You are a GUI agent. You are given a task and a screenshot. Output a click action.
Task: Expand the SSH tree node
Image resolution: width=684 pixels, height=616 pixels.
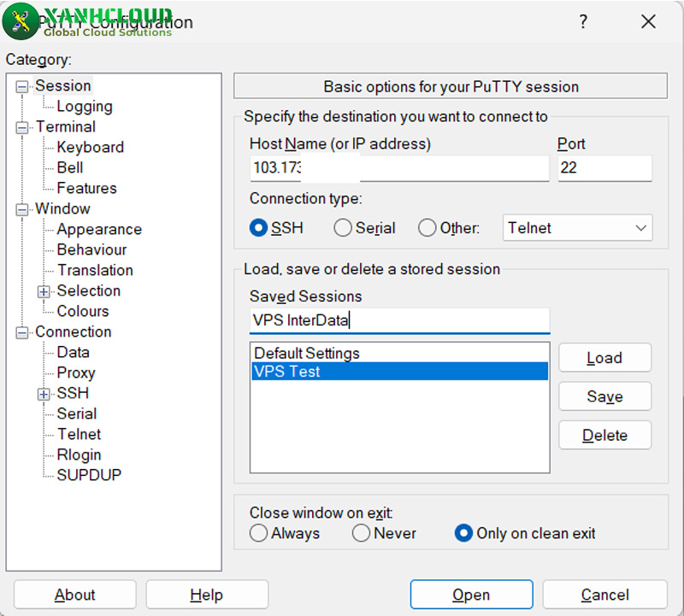(44, 394)
